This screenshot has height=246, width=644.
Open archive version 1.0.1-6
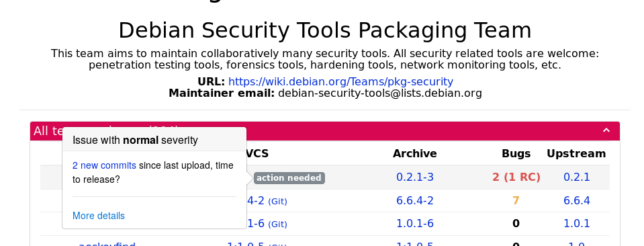tap(415, 224)
